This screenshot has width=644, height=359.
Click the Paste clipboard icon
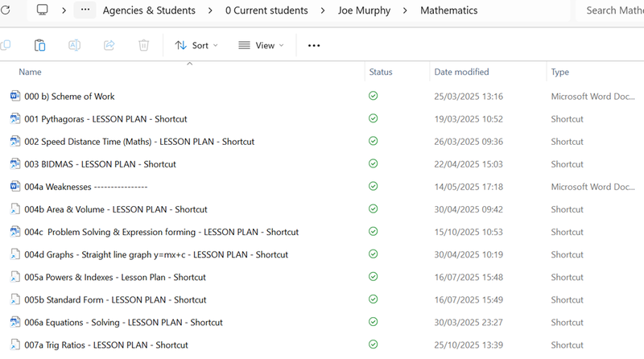(x=39, y=46)
